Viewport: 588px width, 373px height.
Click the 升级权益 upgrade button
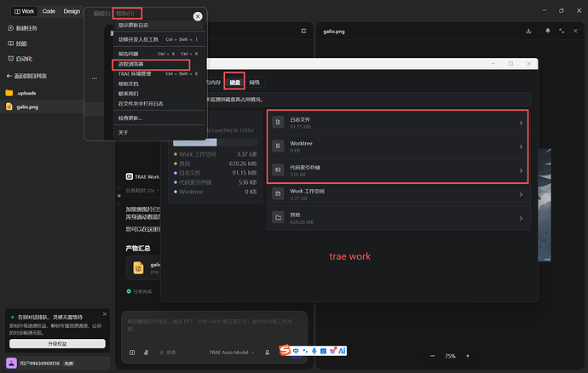click(57, 343)
